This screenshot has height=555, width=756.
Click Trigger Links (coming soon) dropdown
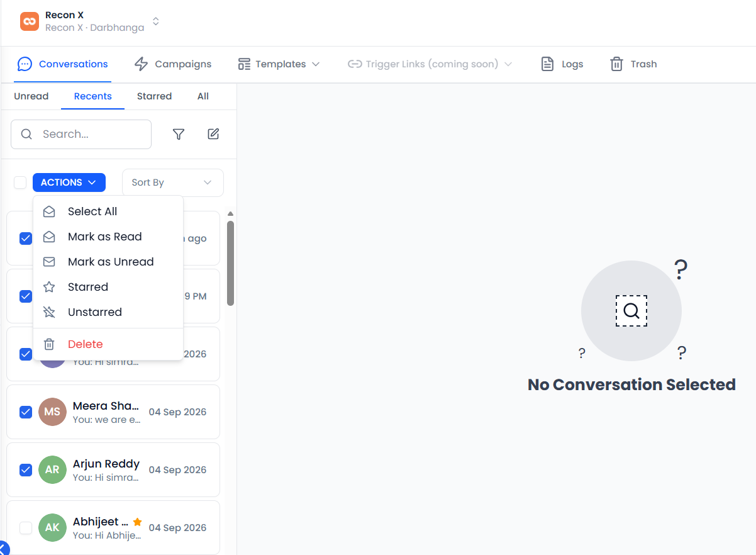pyautogui.click(x=430, y=64)
